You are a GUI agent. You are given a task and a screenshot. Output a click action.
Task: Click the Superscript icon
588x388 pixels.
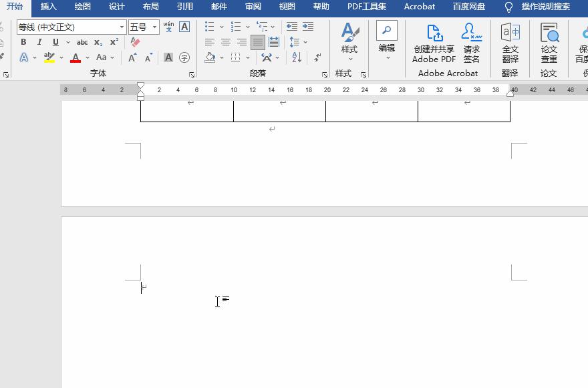pyautogui.click(x=114, y=41)
